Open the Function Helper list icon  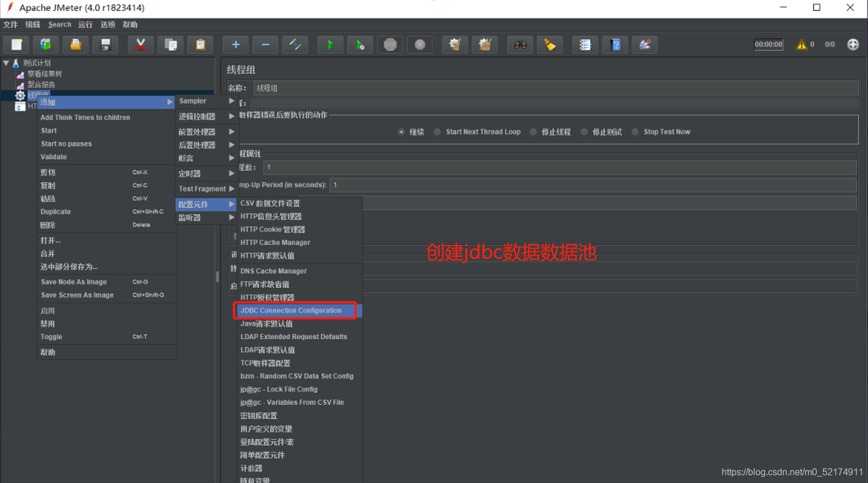coord(585,45)
